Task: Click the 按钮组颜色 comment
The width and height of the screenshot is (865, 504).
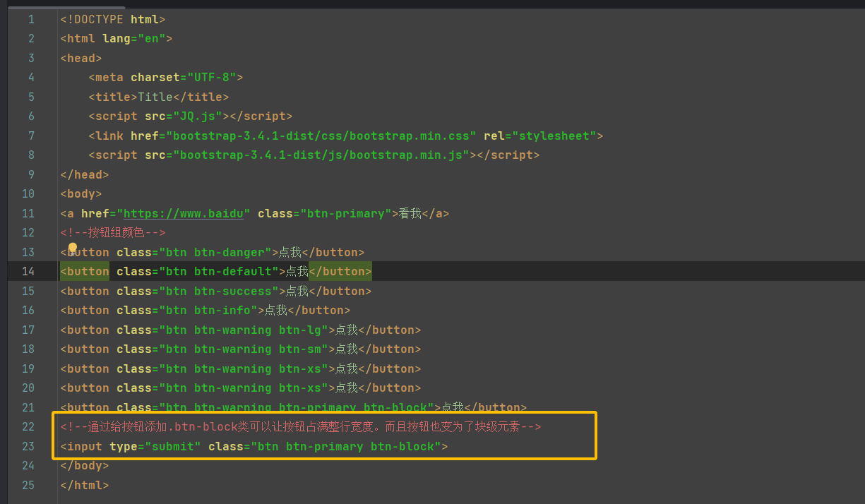Action: (x=113, y=233)
